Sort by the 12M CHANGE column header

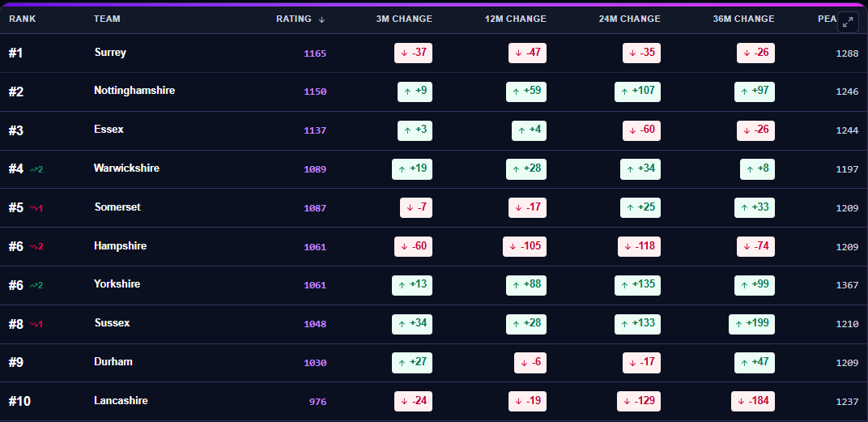515,19
